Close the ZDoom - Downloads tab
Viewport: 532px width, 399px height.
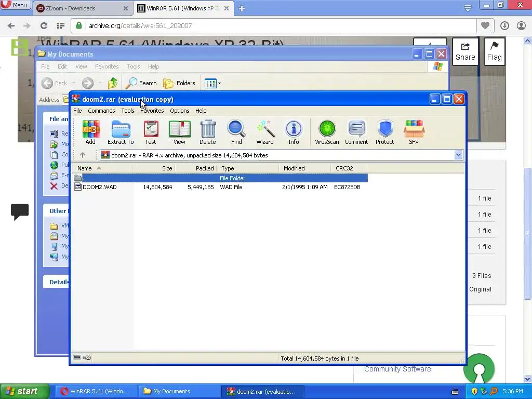pos(126,8)
